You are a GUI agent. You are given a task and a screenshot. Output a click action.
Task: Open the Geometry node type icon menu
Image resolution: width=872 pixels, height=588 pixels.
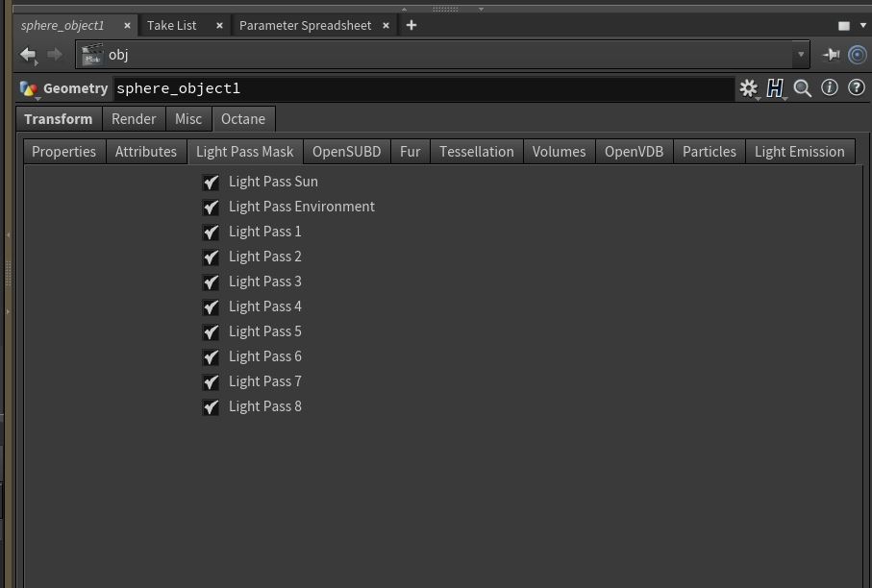(30, 89)
